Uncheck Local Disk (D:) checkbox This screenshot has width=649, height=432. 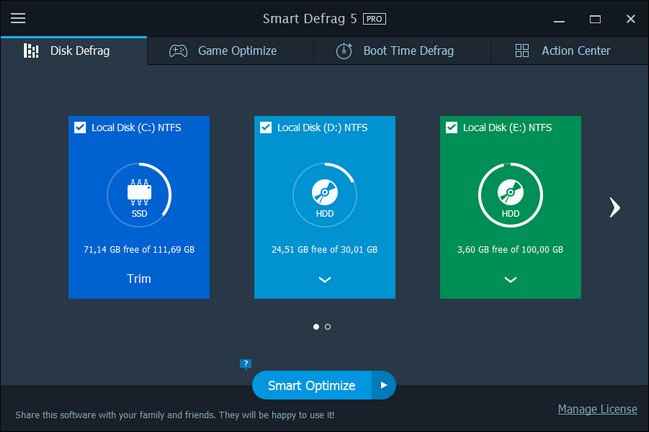click(266, 128)
